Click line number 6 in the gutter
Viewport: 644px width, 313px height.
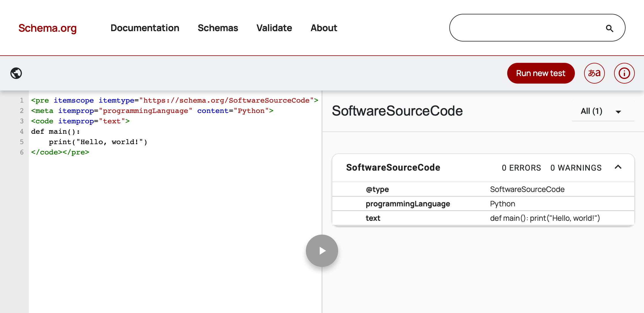[x=22, y=152]
